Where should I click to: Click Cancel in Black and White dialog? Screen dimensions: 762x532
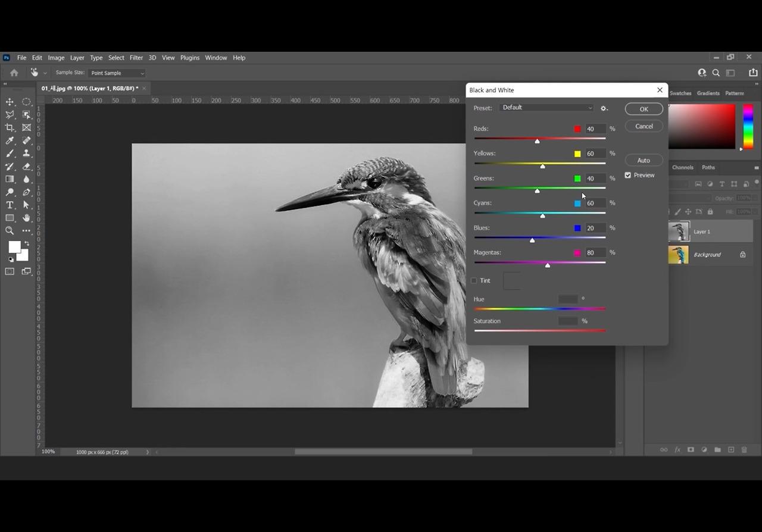click(644, 126)
